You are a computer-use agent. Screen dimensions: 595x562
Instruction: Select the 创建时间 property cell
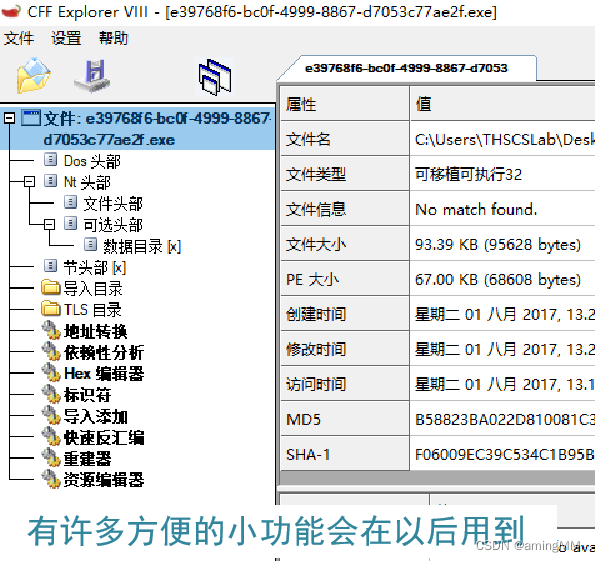(x=345, y=314)
